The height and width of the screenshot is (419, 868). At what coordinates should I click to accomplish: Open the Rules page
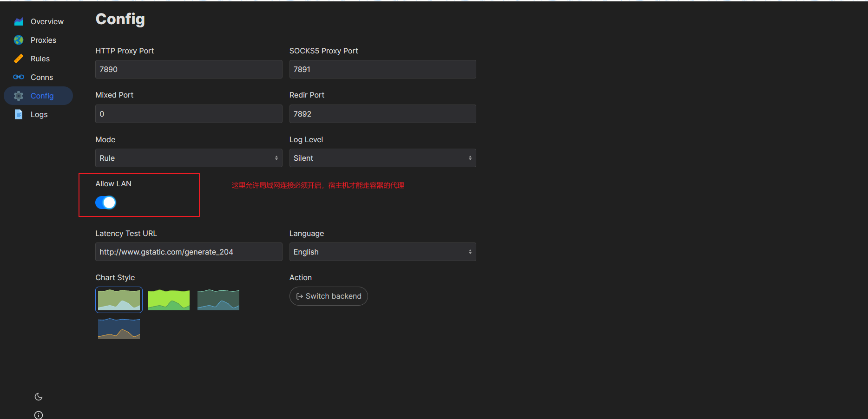pyautogui.click(x=38, y=59)
